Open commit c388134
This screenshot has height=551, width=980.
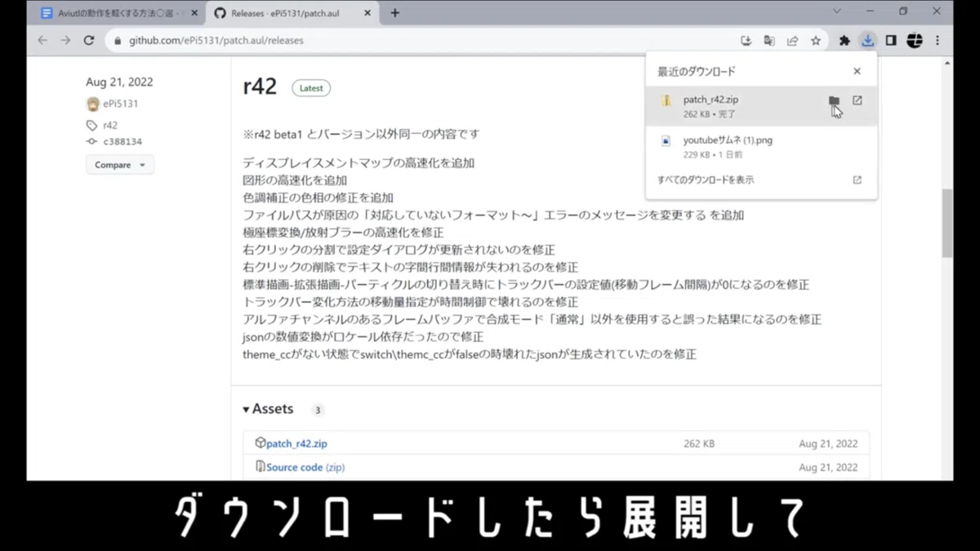[122, 141]
